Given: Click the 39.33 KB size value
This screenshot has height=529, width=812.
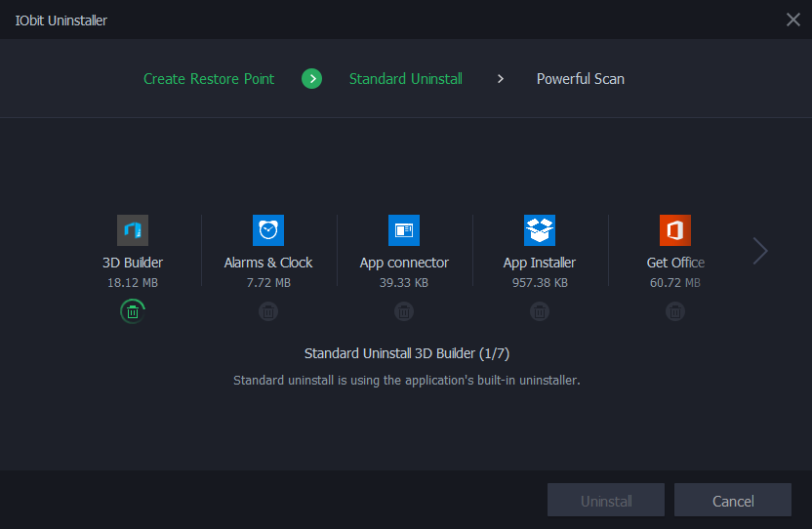Looking at the screenshot, I should click(x=404, y=283).
